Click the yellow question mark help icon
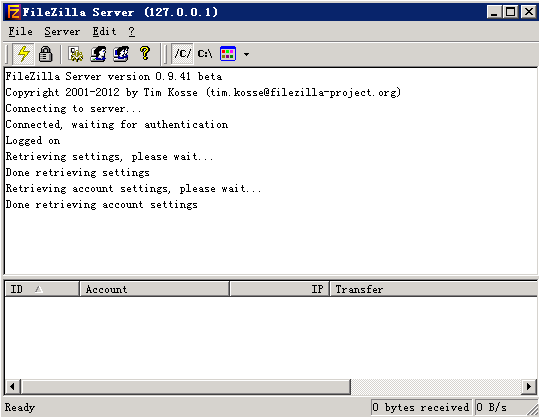Screen dimensions: 539x417 click(145, 54)
